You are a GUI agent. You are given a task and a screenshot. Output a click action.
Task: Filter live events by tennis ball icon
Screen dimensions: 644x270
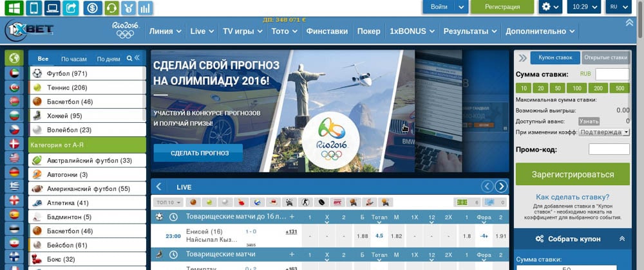coord(209,202)
